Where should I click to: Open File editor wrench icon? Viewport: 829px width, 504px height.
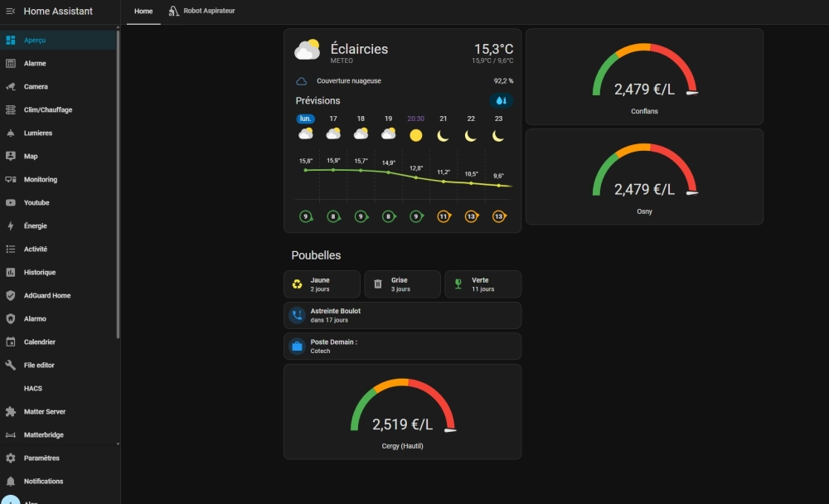tap(11, 365)
